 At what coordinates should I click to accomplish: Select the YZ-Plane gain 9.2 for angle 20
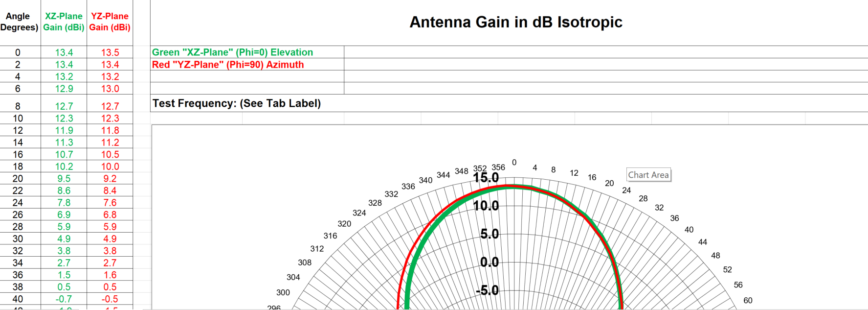(110, 178)
